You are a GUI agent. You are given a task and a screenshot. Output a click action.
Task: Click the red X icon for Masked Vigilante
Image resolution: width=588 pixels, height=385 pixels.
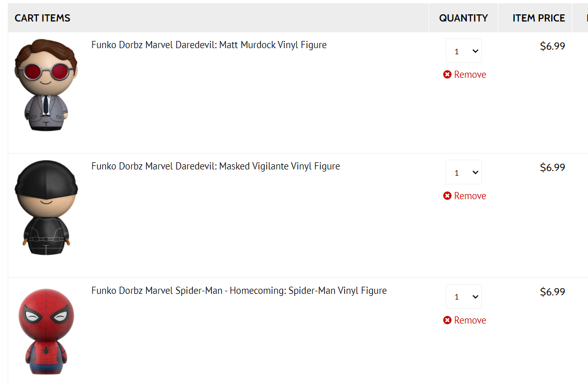click(447, 196)
